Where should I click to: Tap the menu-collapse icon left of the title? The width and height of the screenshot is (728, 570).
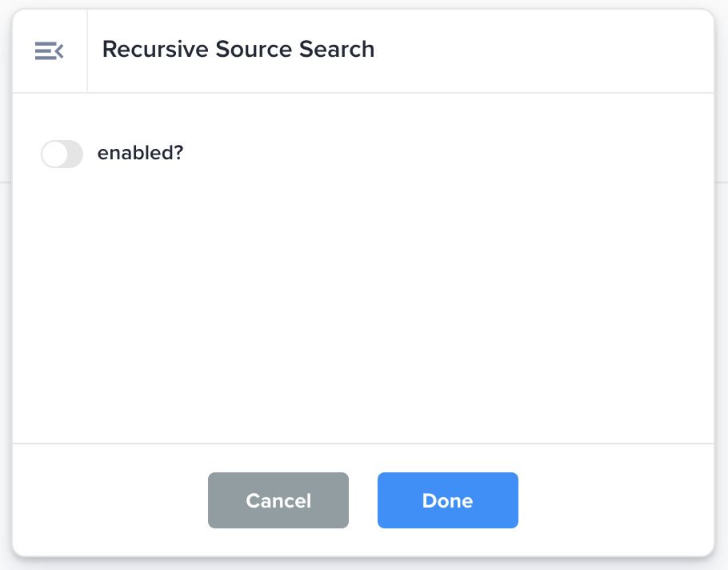[49, 51]
